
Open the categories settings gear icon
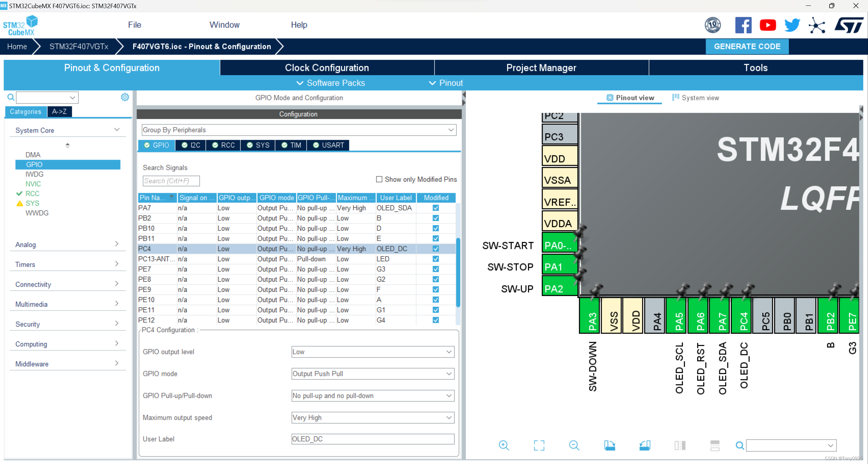(125, 98)
